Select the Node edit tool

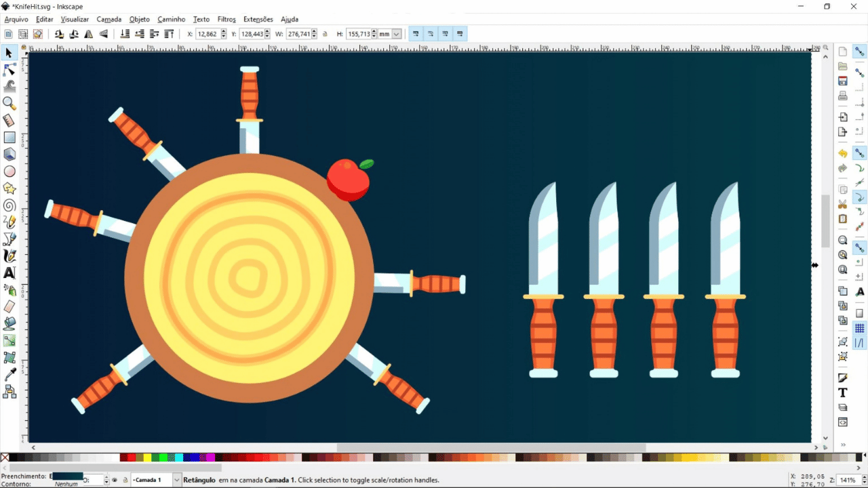tap(9, 70)
